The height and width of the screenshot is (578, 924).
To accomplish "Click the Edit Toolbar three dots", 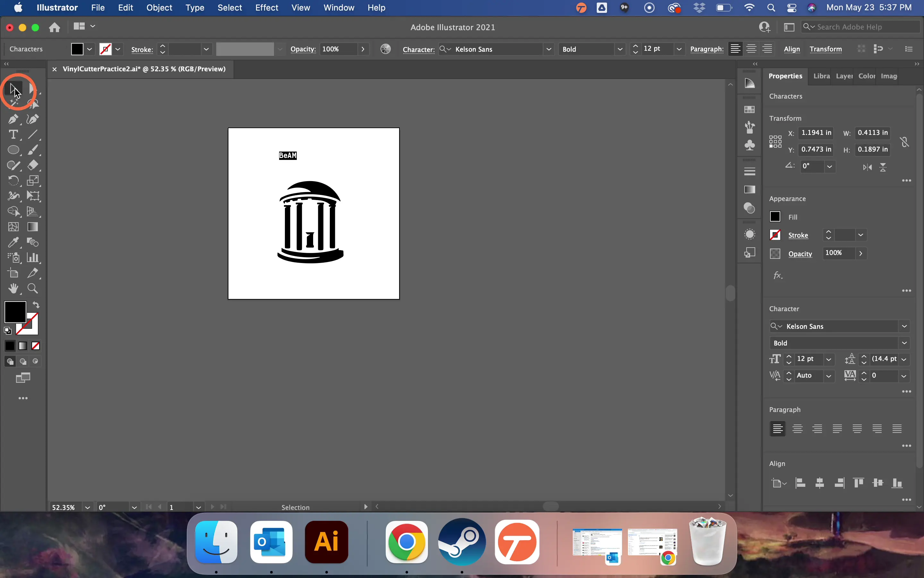I will 23,398.
